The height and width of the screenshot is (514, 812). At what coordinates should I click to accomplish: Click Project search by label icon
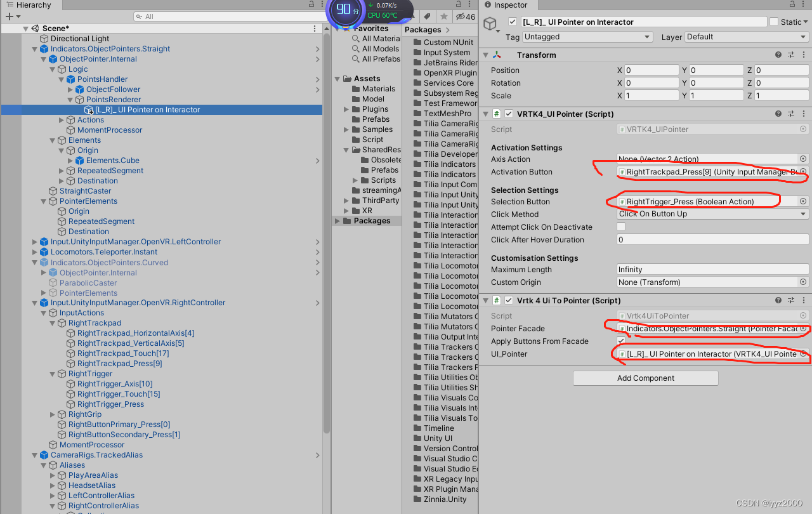click(x=428, y=16)
